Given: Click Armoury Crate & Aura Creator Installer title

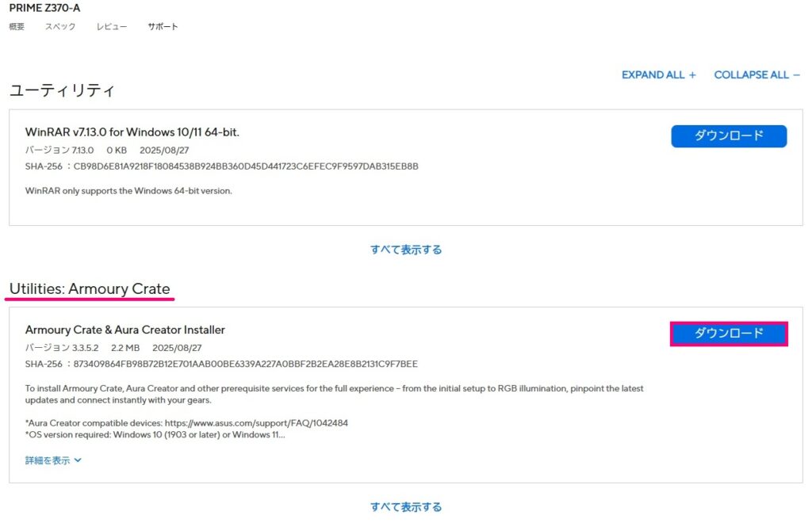Looking at the screenshot, I should point(124,330).
